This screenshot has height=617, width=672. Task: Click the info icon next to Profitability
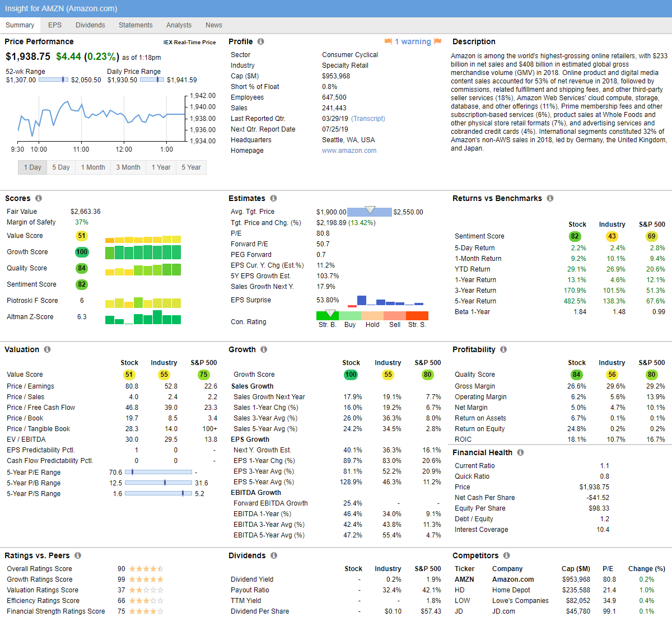(x=503, y=349)
